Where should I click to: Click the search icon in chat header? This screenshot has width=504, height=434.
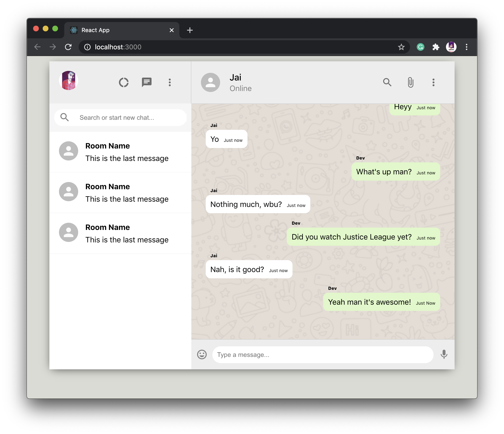pos(387,82)
